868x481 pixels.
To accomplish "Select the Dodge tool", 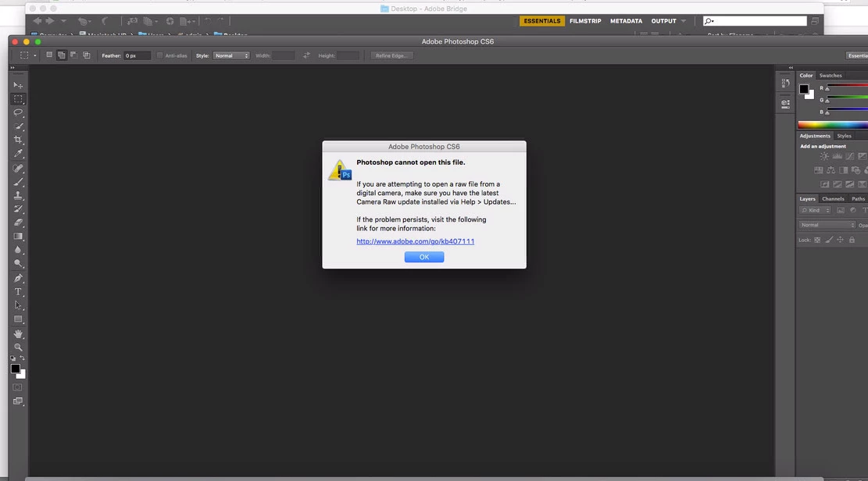I will (18, 264).
